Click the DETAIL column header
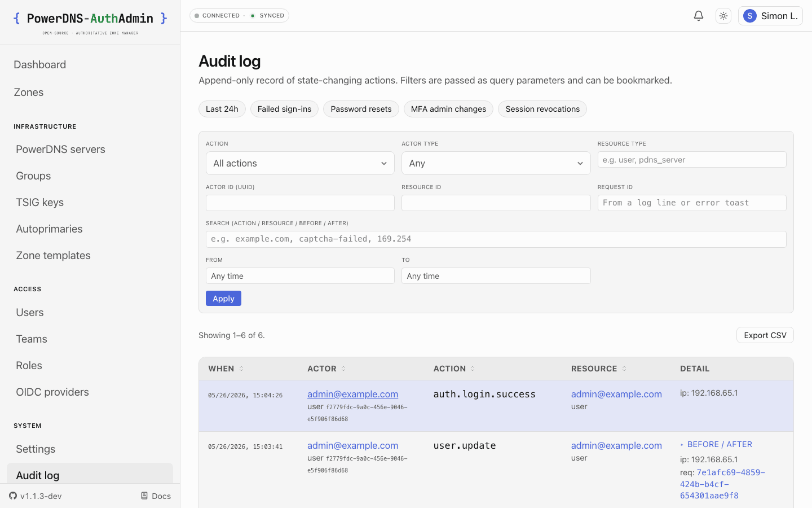This screenshot has height=508, width=812. [x=695, y=369]
